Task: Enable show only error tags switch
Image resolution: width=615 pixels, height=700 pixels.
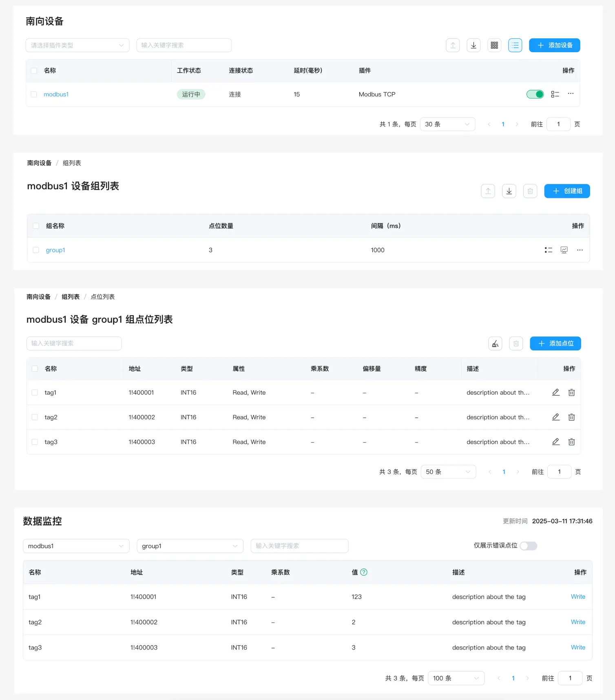Action: pos(528,546)
